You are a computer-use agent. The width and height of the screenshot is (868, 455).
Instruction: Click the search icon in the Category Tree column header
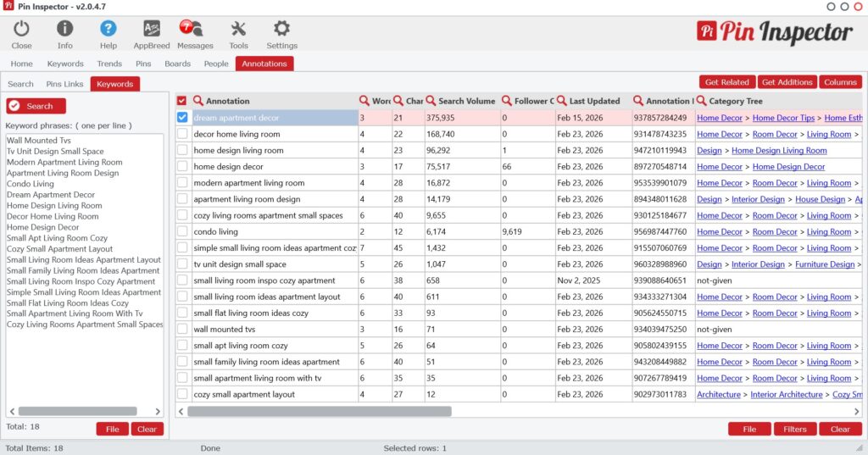pyautogui.click(x=701, y=101)
